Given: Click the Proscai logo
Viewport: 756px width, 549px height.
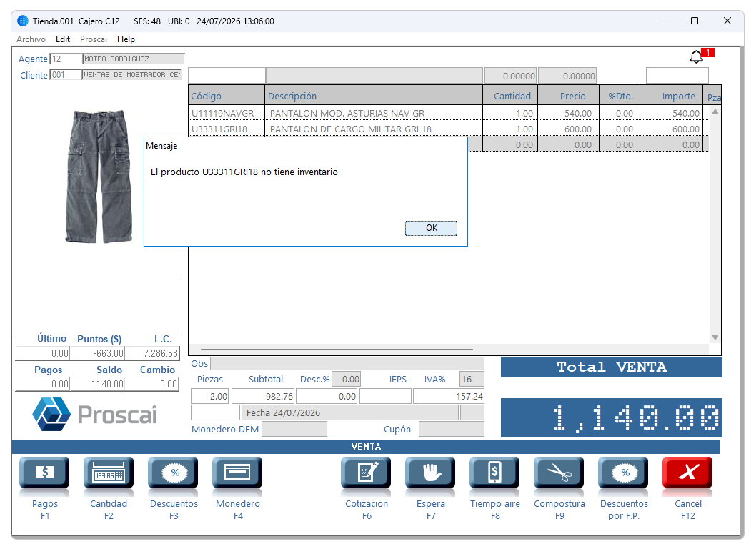Looking at the screenshot, I should coord(95,414).
